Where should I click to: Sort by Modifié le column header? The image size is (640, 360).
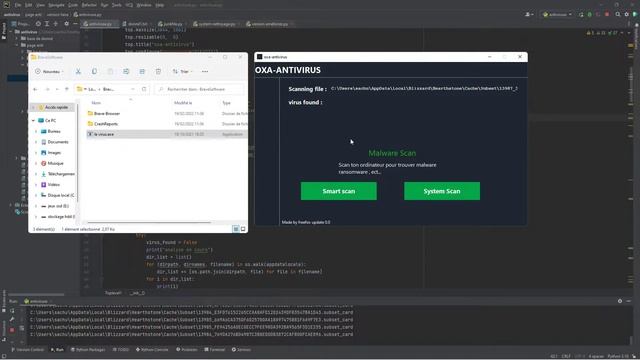tap(183, 103)
